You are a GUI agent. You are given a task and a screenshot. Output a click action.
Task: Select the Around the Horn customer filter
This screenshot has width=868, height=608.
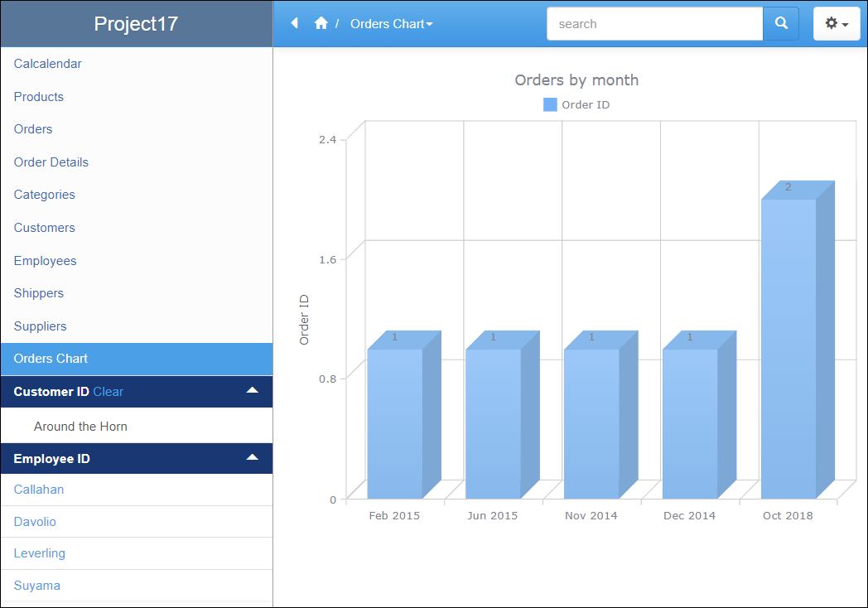(x=83, y=426)
